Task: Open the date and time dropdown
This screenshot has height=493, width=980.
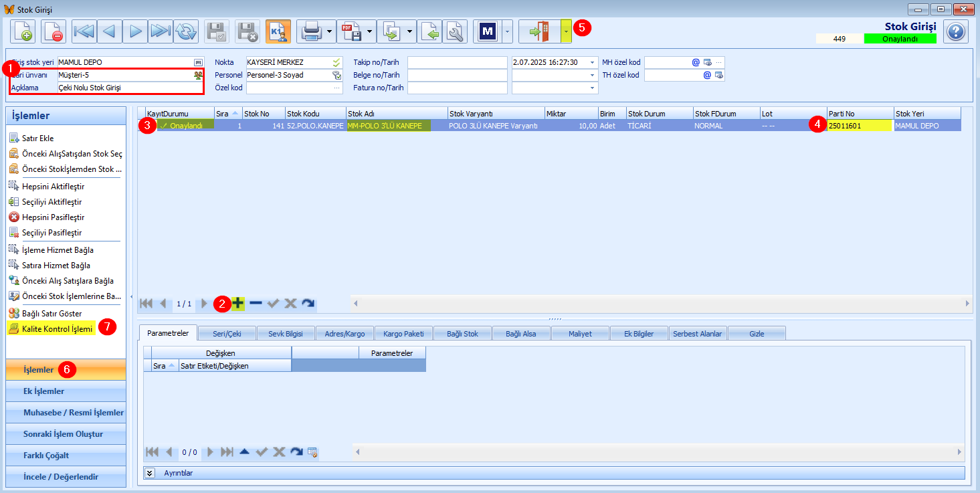Action: (593, 62)
